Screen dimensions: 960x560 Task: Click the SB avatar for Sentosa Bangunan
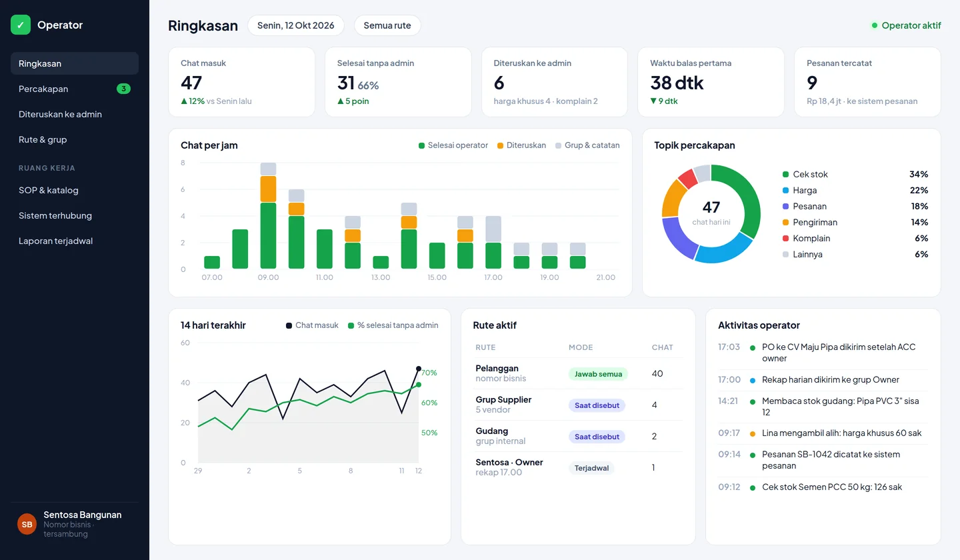click(27, 524)
